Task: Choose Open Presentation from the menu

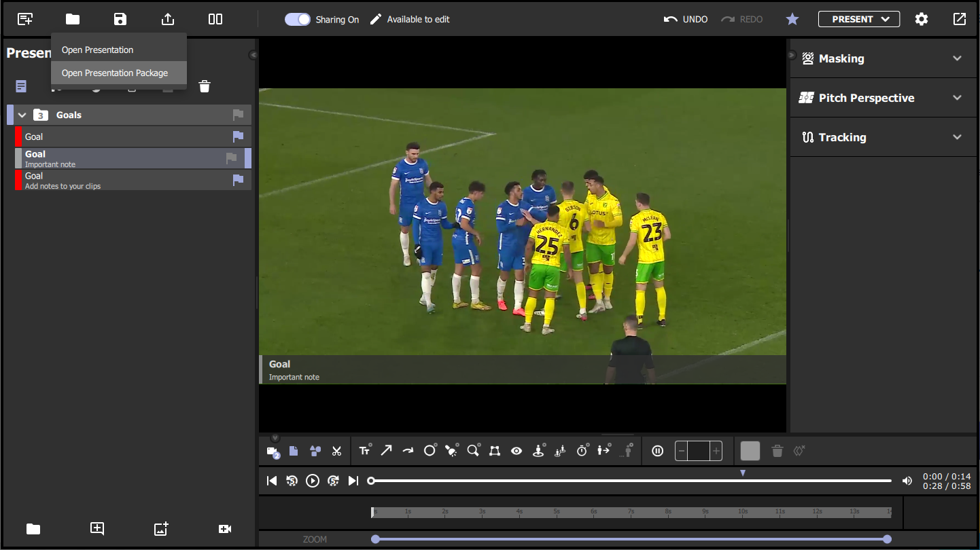Action: coord(96,49)
